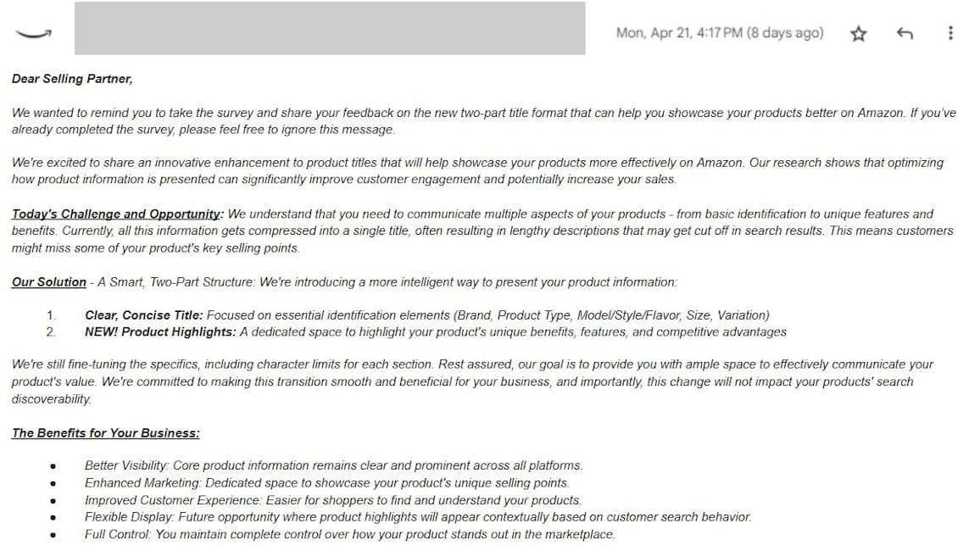Open the three-dot more options menu
This screenshot has height=551, width=980.
pyautogui.click(x=950, y=33)
